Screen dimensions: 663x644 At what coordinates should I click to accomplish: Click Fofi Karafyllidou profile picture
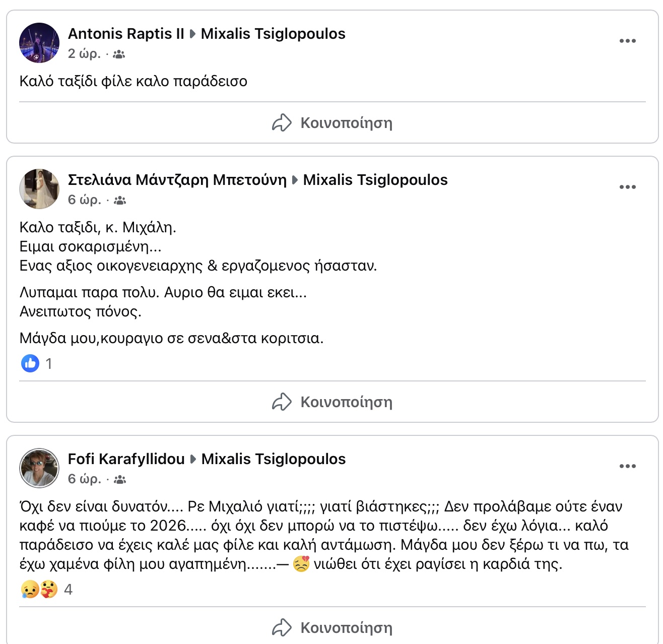pos(39,468)
